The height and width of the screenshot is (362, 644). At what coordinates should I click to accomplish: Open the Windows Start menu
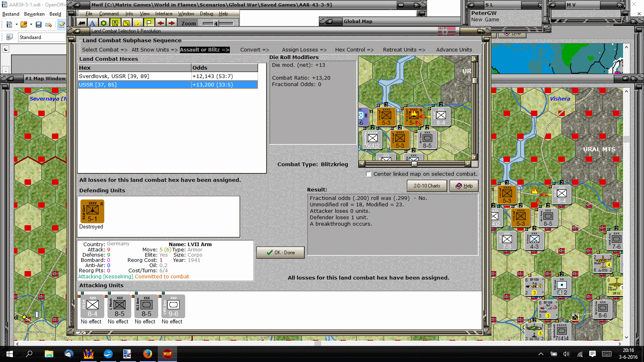tap(10, 354)
